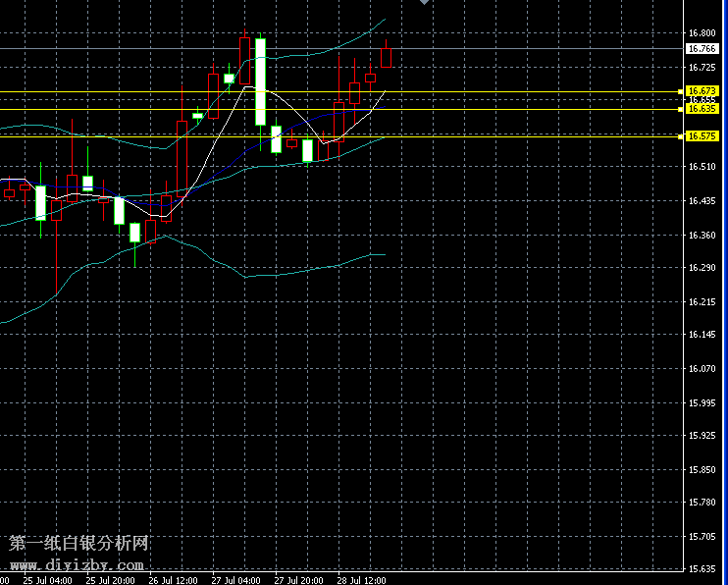Click the 第一纸白银分析网 watermark text
Viewport: 728px width, 585px height.
(78, 543)
